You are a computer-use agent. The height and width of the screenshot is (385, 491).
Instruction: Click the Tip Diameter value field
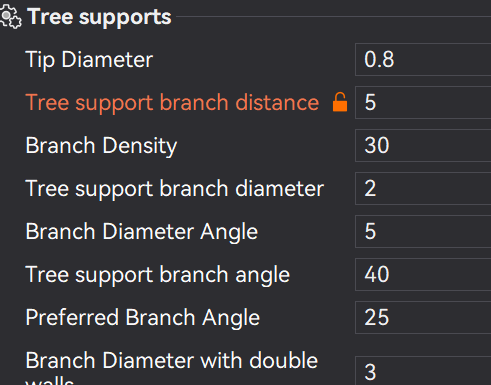tap(423, 59)
